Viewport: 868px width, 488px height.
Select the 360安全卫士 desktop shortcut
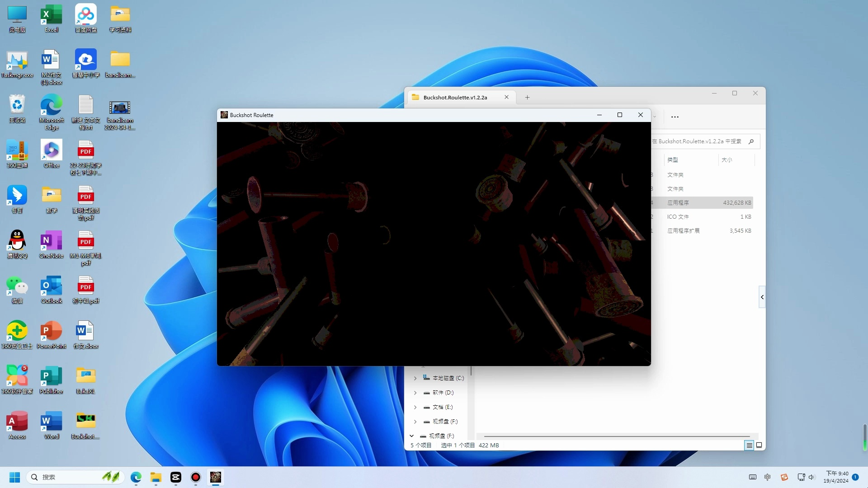[17, 335]
